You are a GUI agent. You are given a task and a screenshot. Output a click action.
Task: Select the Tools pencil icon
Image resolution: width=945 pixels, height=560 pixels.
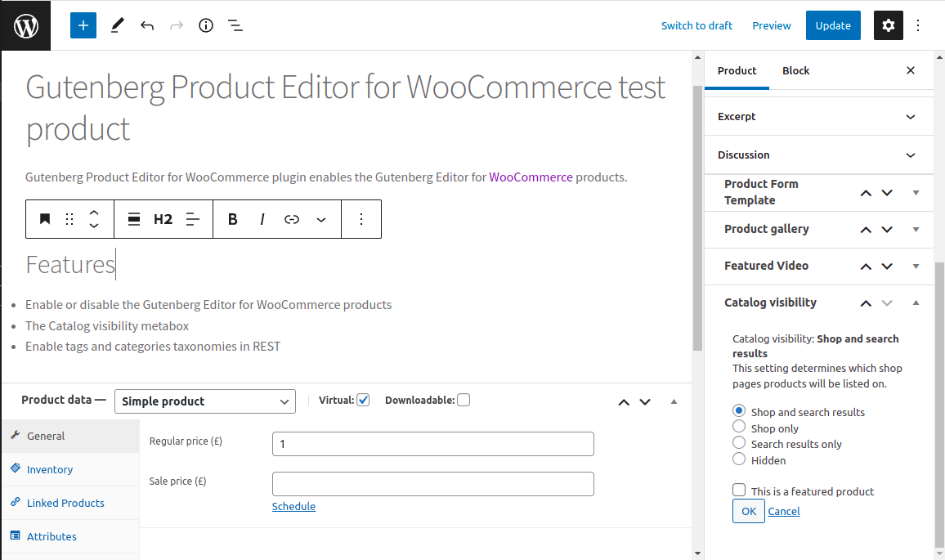118,25
